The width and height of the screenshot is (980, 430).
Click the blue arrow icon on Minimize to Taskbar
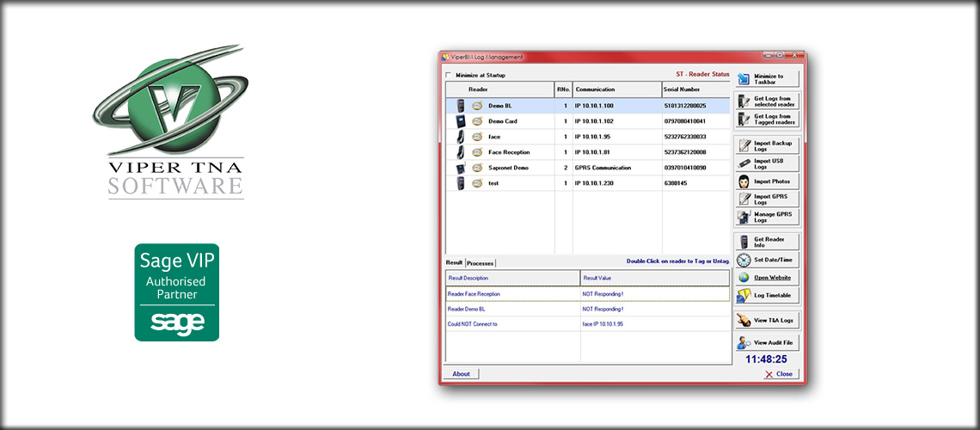744,79
